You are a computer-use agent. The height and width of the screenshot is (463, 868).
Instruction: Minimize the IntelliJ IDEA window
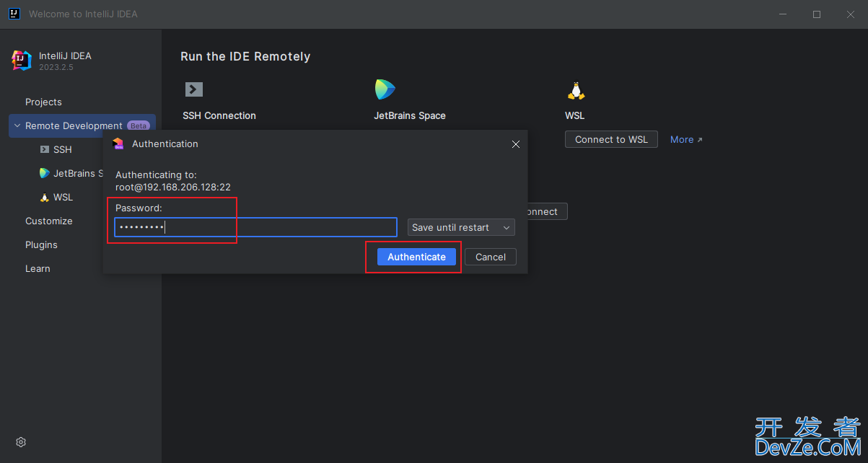pyautogui.click(x=784, y=14)
